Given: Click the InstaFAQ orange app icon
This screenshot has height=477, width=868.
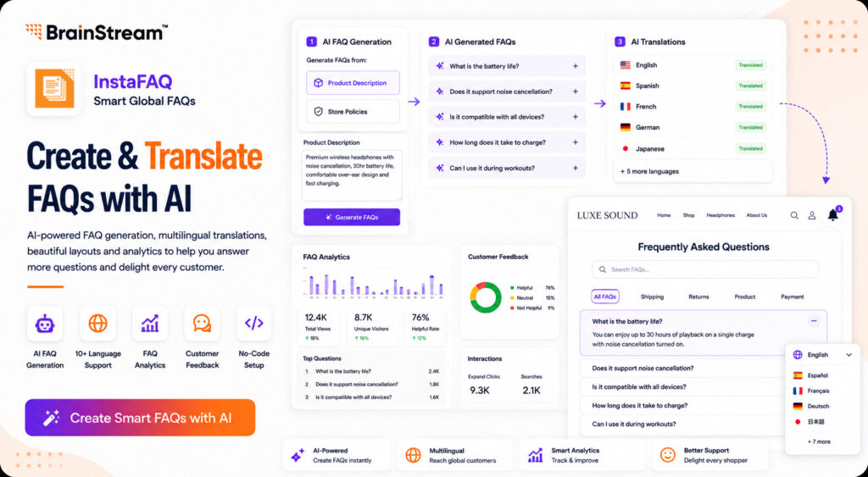Looking at the screenshot, I should pos(54,89).
